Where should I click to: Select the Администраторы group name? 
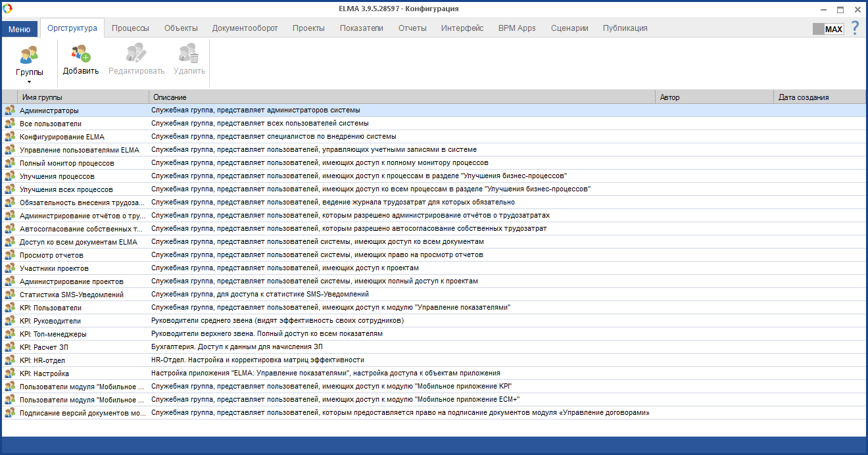click(x=49, y=110)
